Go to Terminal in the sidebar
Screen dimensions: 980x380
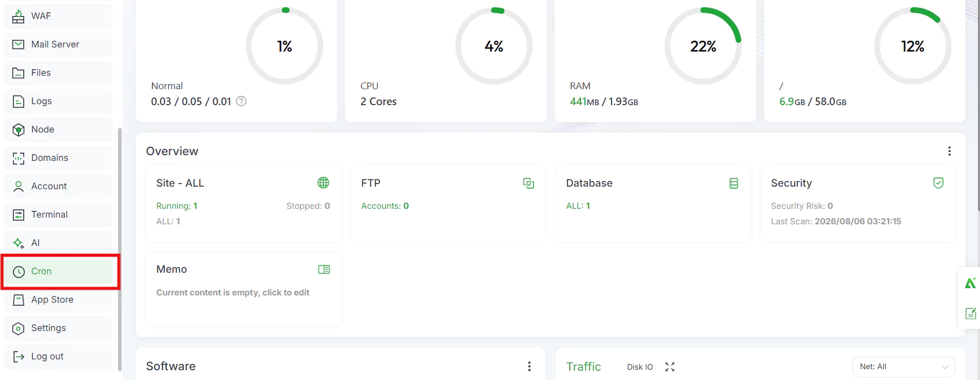(58, 214)
